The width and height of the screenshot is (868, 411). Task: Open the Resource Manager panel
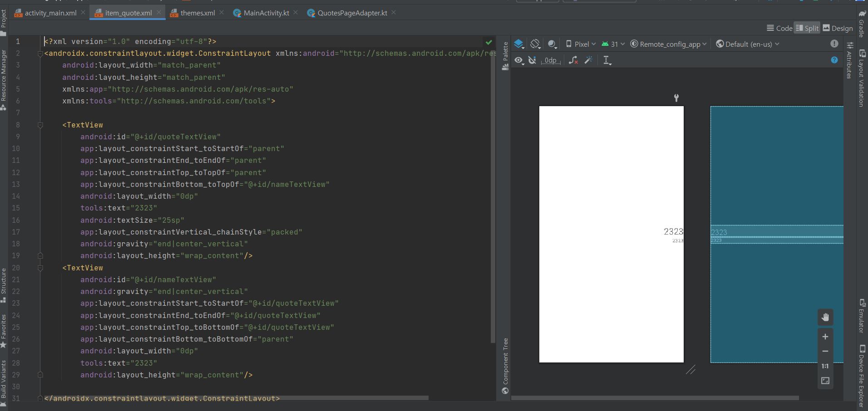point(4,80)
